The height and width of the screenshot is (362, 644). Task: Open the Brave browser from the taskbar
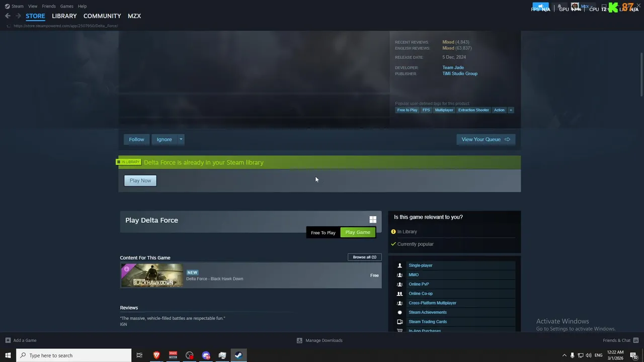156,355
